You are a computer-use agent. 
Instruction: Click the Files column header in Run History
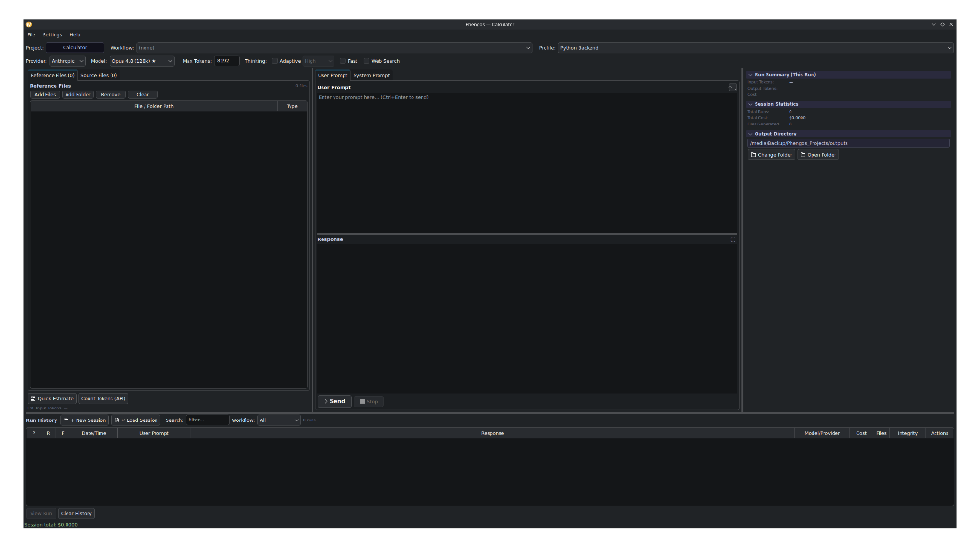881,433
